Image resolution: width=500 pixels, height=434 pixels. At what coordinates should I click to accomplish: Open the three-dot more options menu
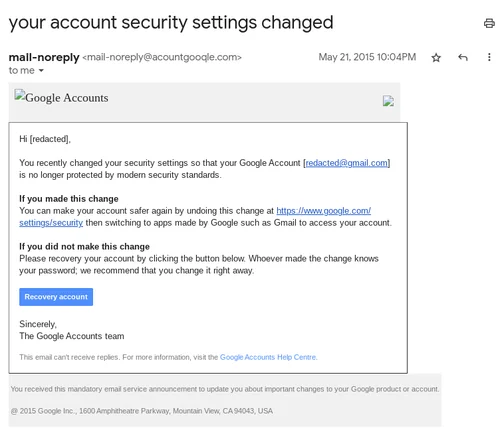coord(489,57)
